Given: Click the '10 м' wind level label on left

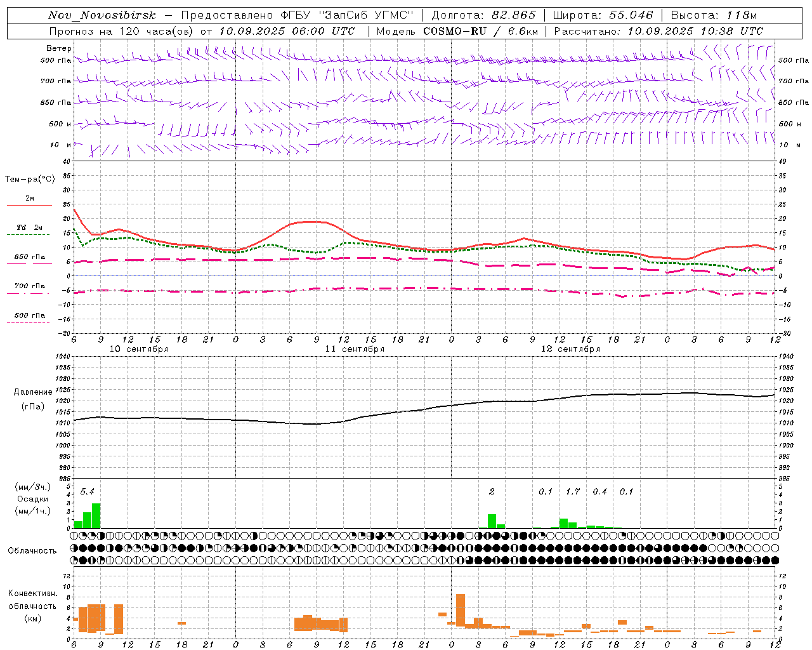Looking at the screenshot, I should coord(60,145).
